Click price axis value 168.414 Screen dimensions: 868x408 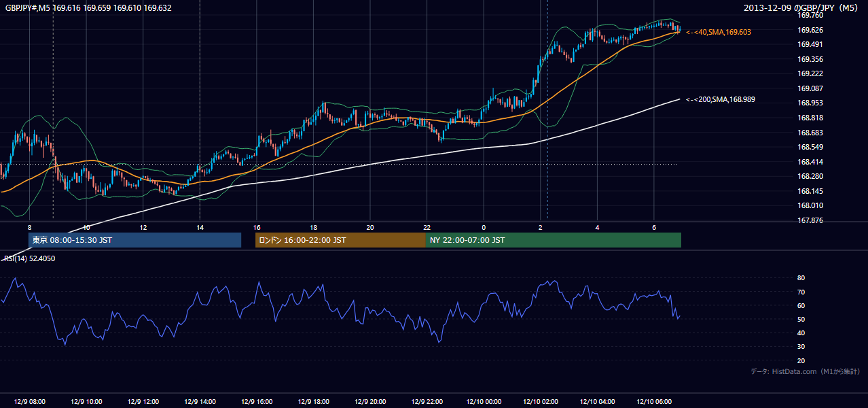pos(810,162)
